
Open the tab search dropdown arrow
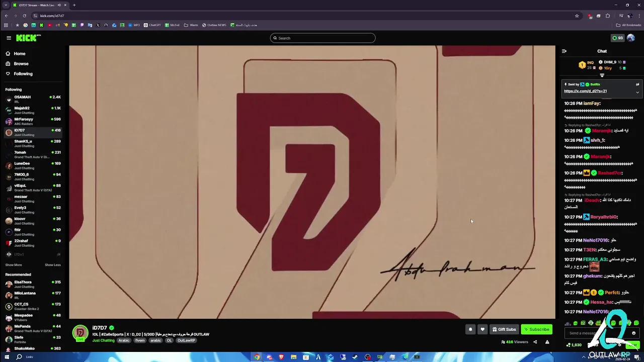tap(6, 5)
